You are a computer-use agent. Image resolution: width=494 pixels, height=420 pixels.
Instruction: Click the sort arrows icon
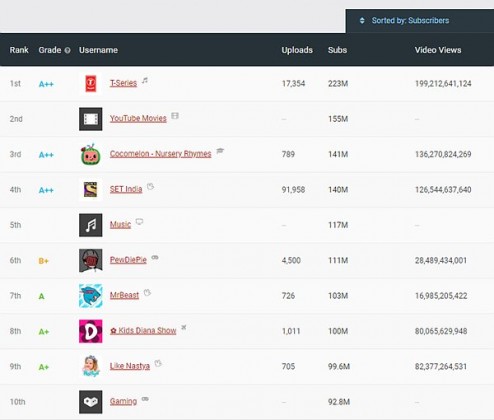coord(362,21)
